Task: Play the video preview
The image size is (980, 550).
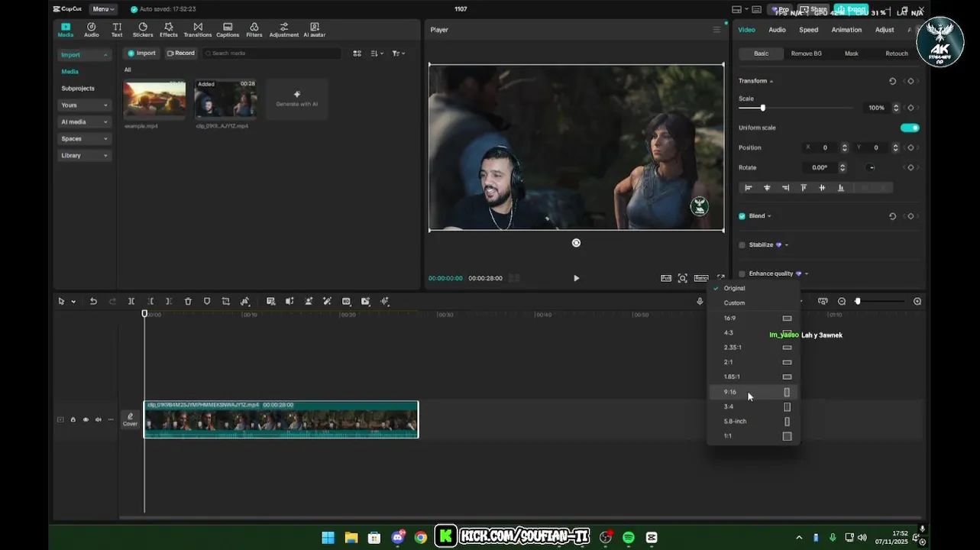Action: pos(576,278)
